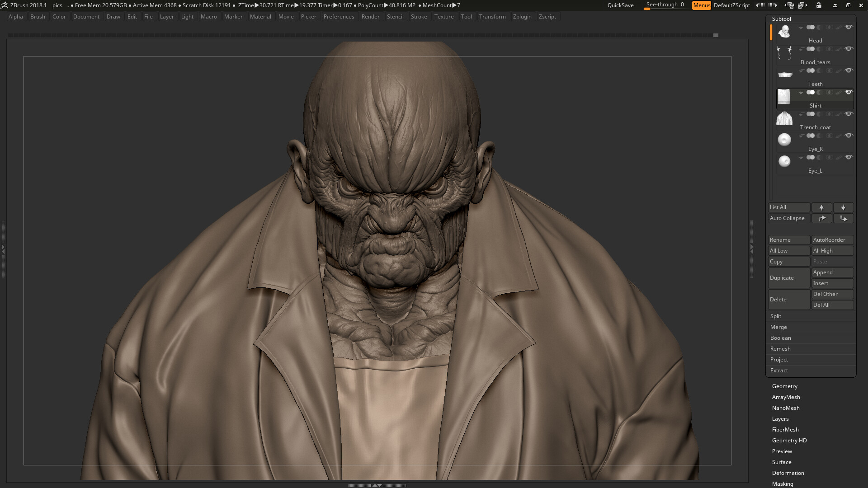
Task: Select the Remesh subtool option
Action: click(780, 348)
